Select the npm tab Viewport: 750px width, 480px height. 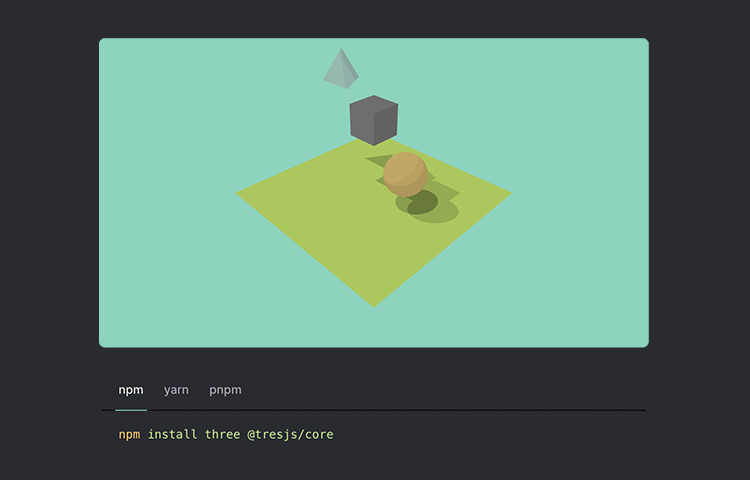click(131, 390)
